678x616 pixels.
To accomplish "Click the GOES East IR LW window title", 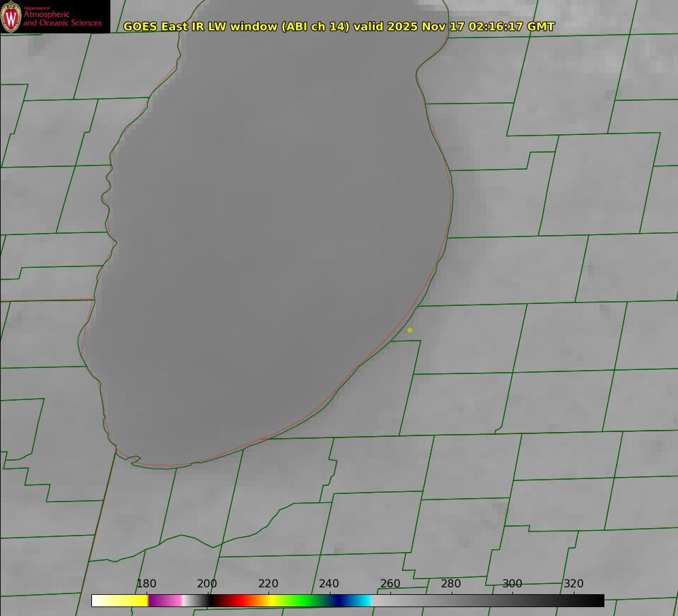I will pos(339,27).
